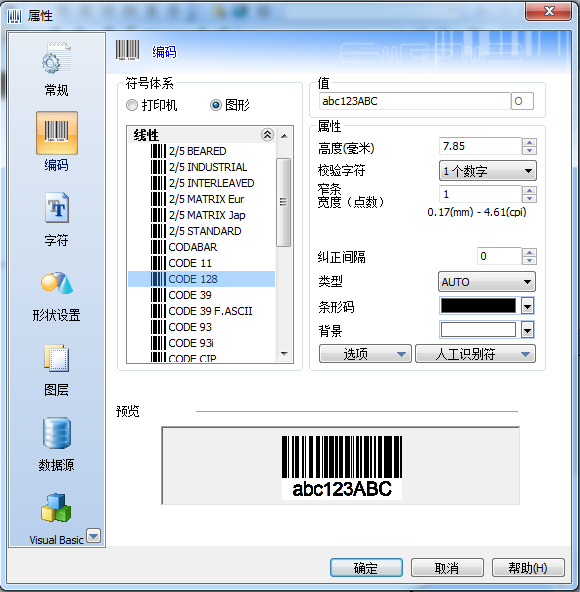This screenshot has height=592, width=580.
Task: Click the black 条形码 color swatch
Action: point(478,306)
